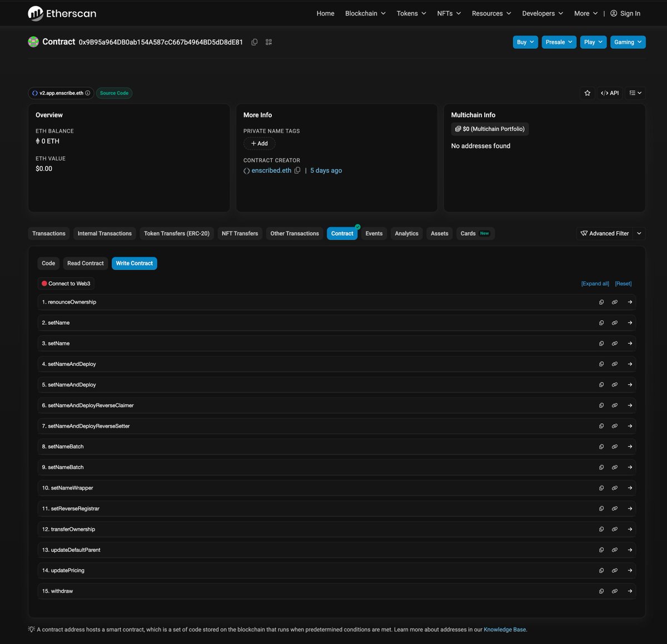This screenshot has width=667, height=644.
Task: Add contract to favorites via star icon
Action: click(x=588, y=93)
